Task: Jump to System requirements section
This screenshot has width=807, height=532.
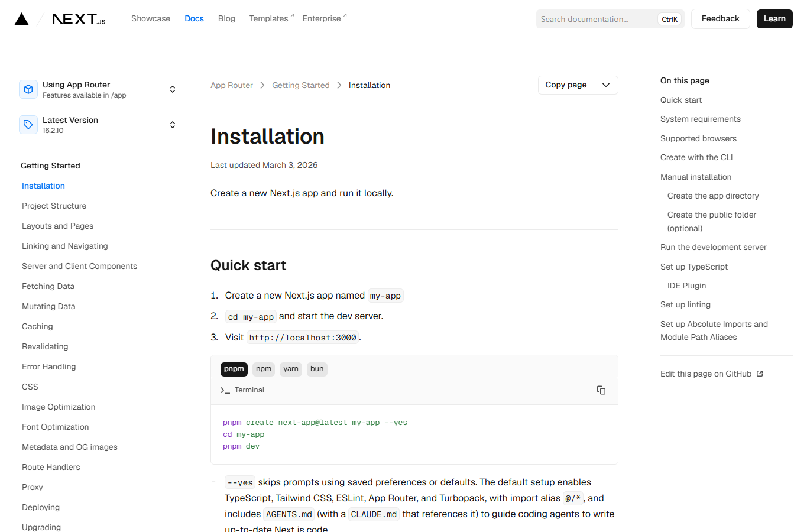Action: [701, 119]
